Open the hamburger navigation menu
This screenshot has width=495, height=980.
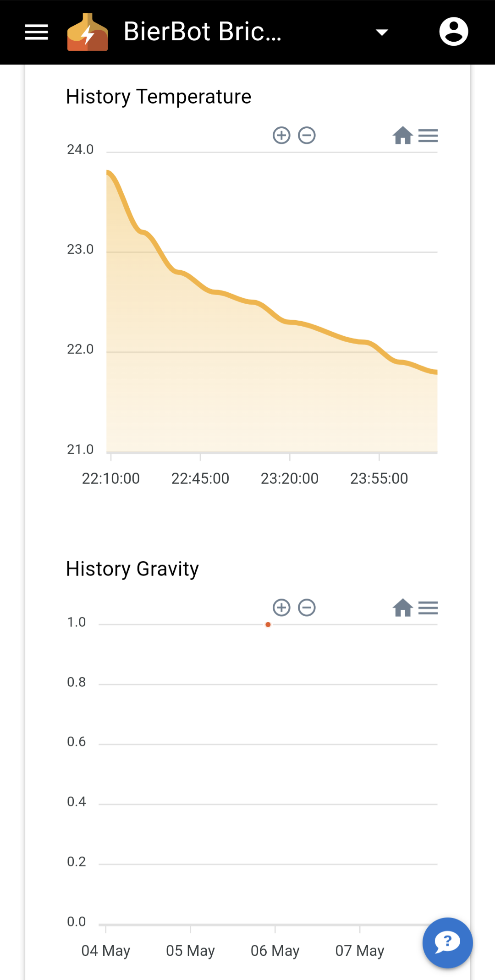pos(36,32)
